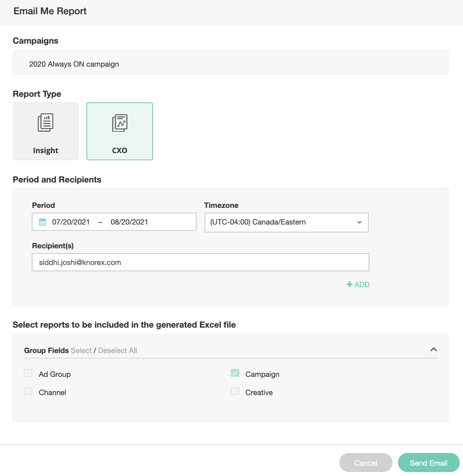The image size is (463, 476).
Task: Click the plus icon beside ADD
Action: point(349,284)
